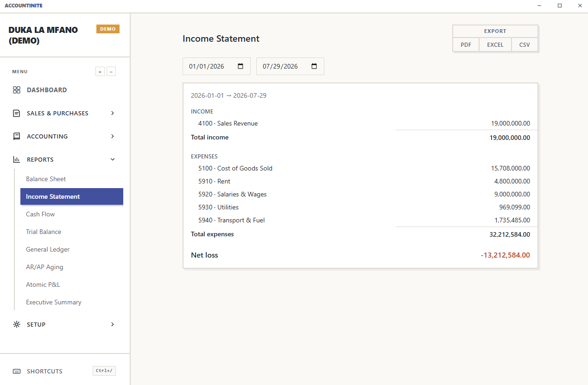The image size is (588, 385).
Task: Click the Shortcuts keyboard icon
Action: 17,371
